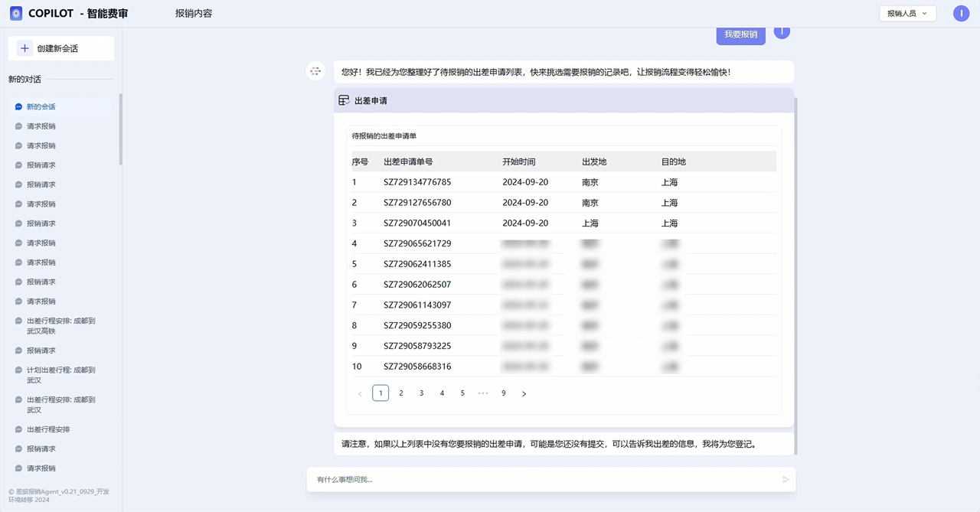This screenshot has width=980, height=512.
Task: Create a new conversation with 创建新会话
Action: tap(61, 48)
